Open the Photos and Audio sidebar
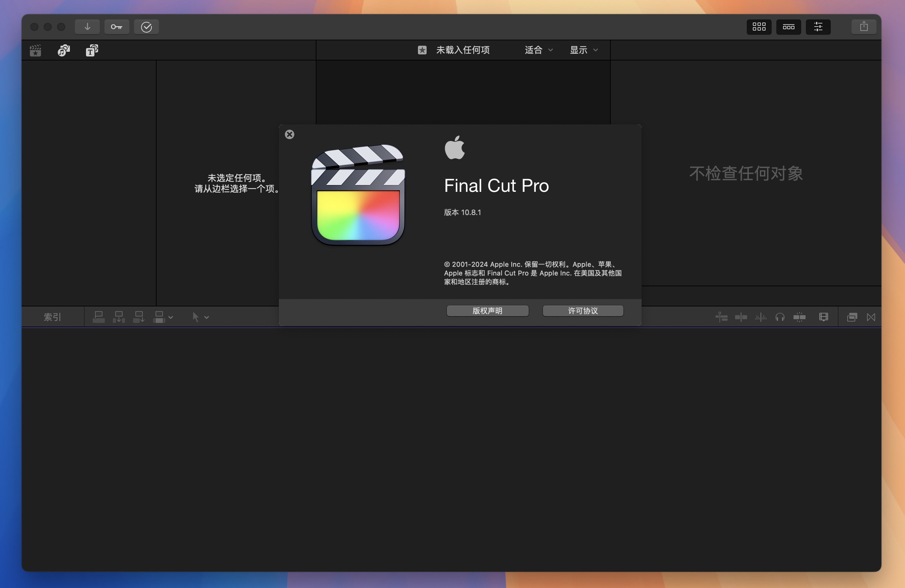Viewport: 905px width, 588px height. (x=63, y=50)
